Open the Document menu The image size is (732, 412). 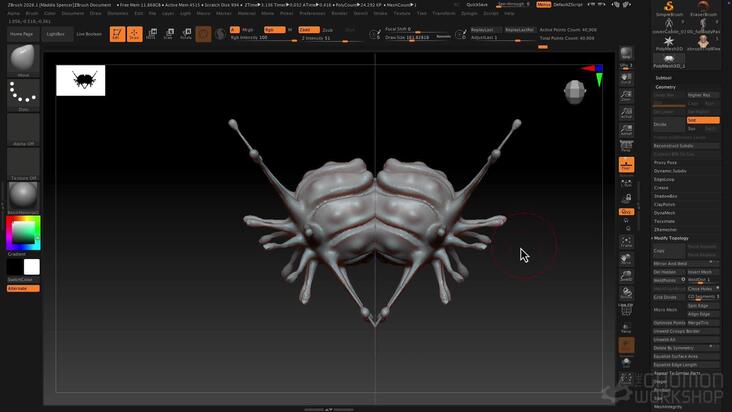pyautogui.click(x=73, y=14)
